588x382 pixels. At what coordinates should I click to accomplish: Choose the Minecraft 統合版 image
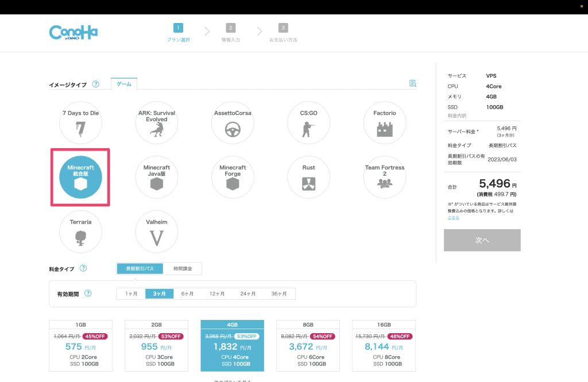[x=80, y=177]
